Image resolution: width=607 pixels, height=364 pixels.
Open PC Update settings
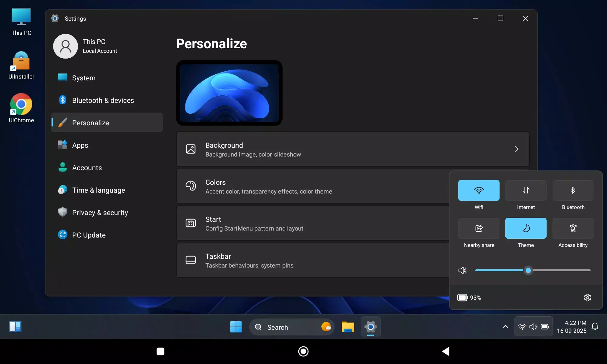click(x=89, y=235)
